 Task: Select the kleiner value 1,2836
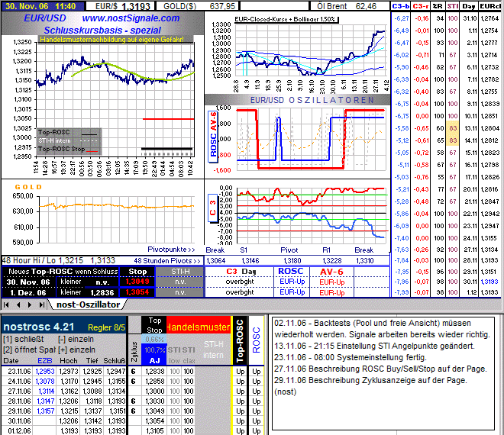(x=102, y=292)
